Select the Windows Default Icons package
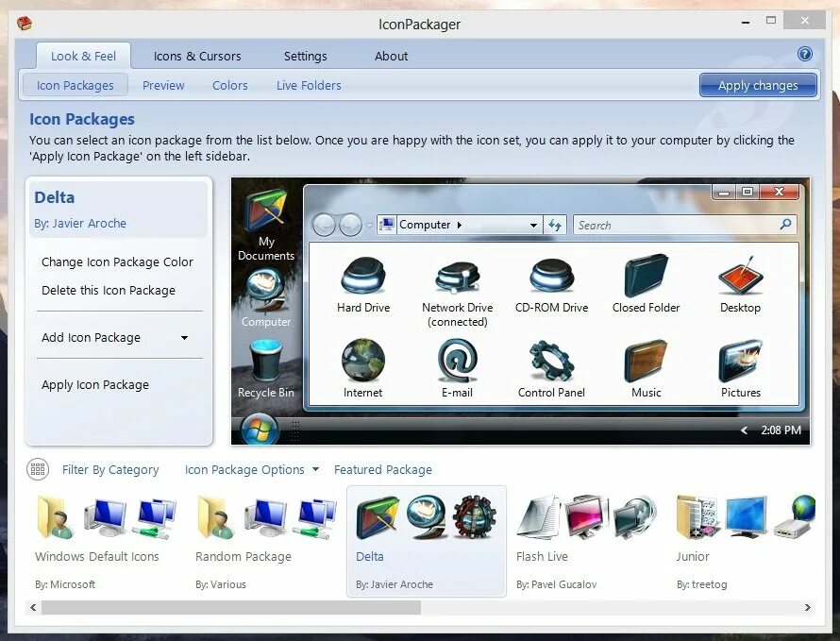This screenshot has width=840, height=641. [x=106, y=541]
